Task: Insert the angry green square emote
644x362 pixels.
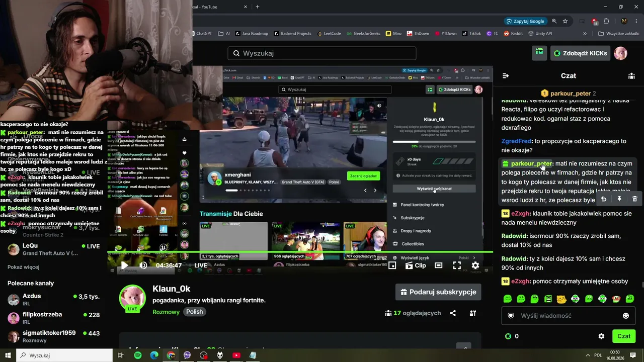Action: point(548,299)
